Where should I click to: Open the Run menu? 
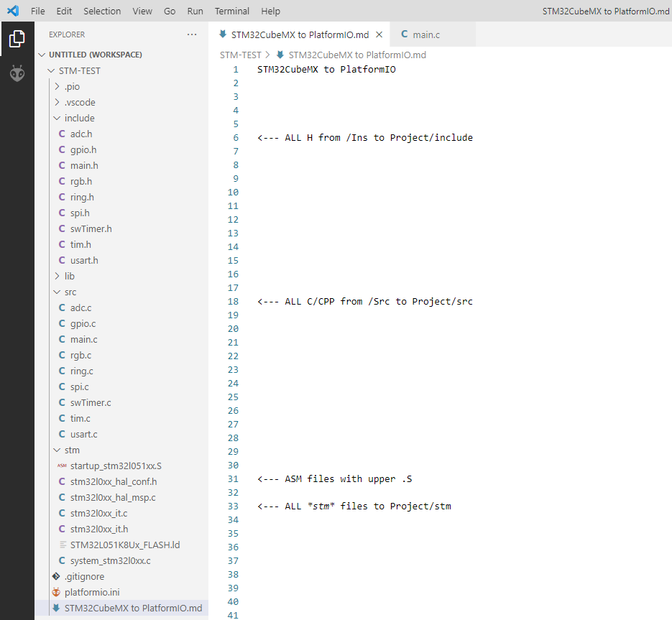point(195,11)
